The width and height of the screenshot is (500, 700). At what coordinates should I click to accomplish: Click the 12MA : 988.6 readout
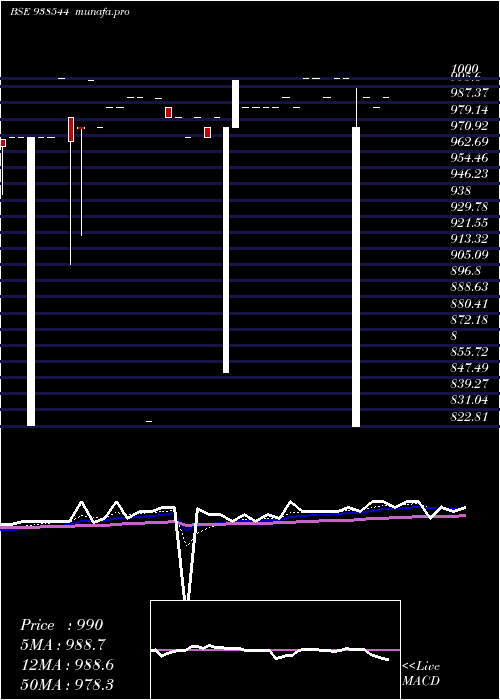[x=67, y=665]
